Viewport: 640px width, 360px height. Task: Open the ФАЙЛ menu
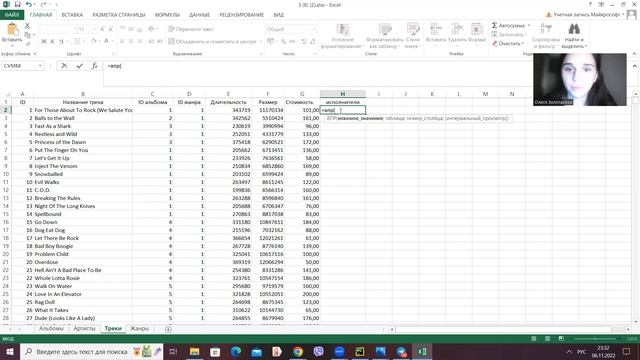(x=12, y=15)
